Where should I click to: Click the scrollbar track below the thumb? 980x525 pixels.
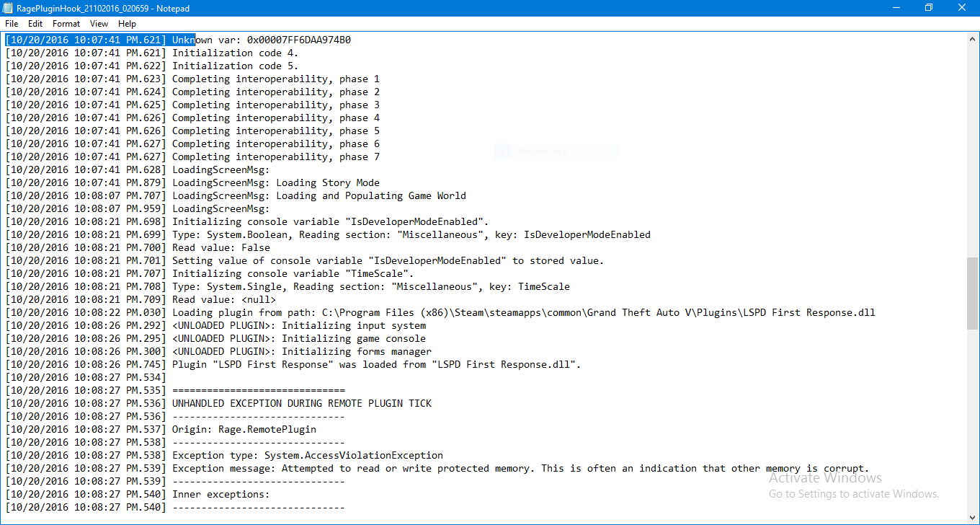pyautogui.click(x=973, y=418)
